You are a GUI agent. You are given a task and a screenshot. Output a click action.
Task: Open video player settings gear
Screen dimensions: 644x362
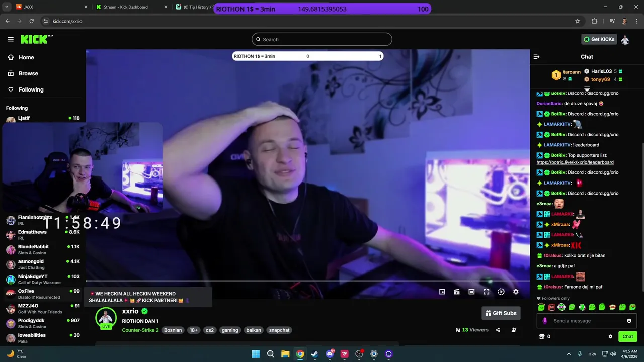(x=516, y=292)
